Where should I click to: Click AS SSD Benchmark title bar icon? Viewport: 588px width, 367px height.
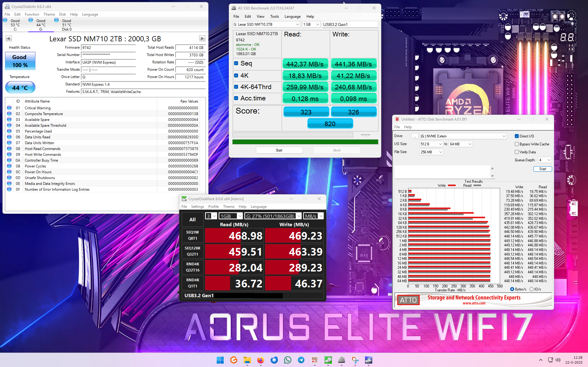click(x=234, y=8)
